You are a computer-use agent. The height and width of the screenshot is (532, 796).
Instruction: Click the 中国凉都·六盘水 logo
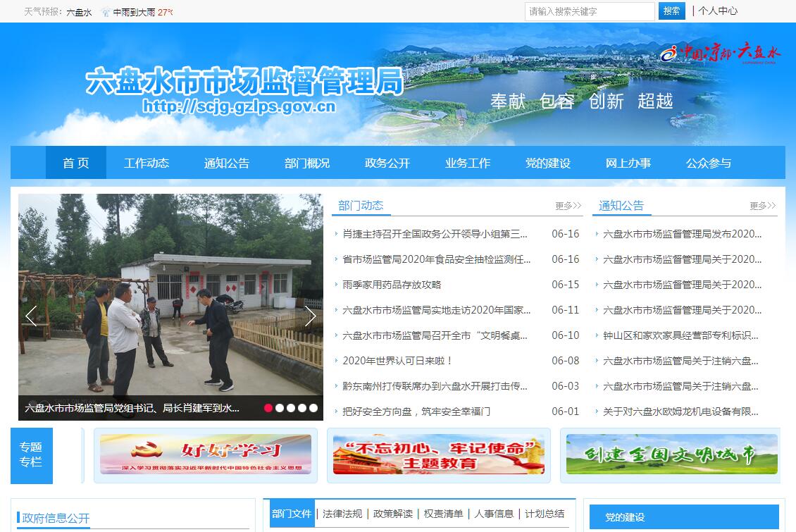(721, 54)
